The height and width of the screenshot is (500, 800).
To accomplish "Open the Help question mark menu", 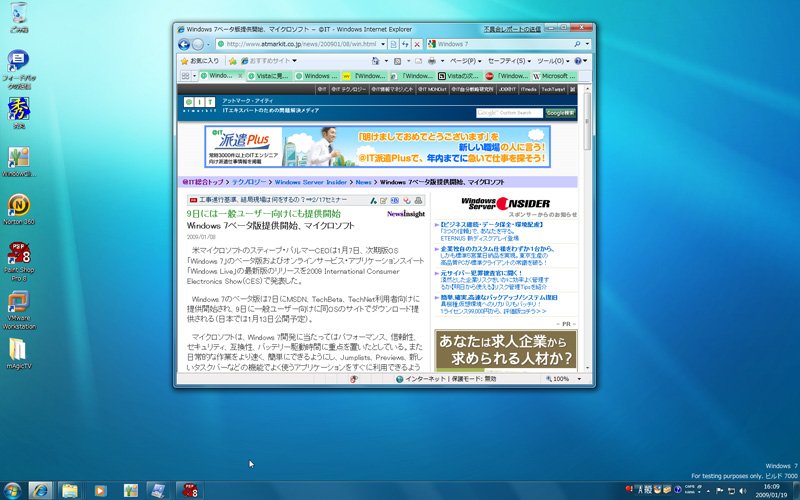I will tap(581, 61).
